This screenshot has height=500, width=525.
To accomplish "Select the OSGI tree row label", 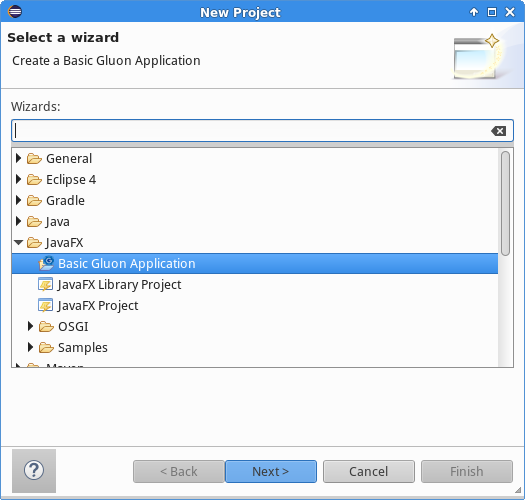I will click(73, 327).
